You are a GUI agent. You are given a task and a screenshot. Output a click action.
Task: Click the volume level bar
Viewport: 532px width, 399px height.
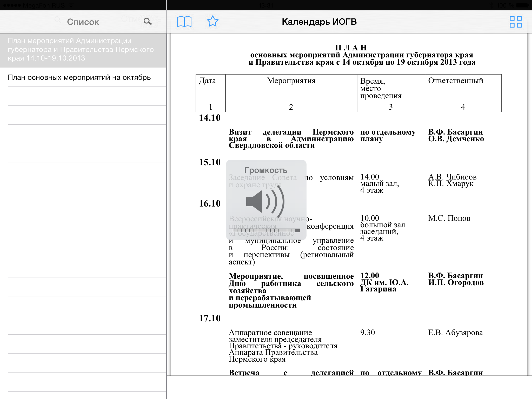tap(266, 230)
